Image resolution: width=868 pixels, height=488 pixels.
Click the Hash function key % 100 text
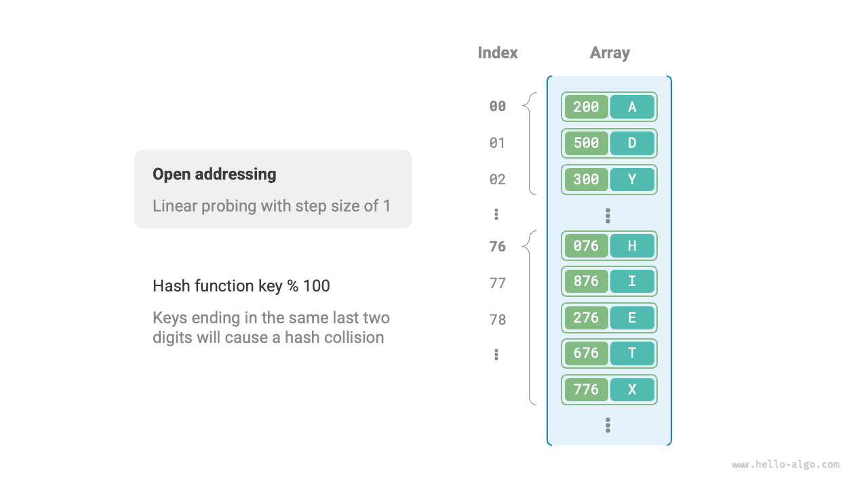pyautogui.click(x=241, y=286)
